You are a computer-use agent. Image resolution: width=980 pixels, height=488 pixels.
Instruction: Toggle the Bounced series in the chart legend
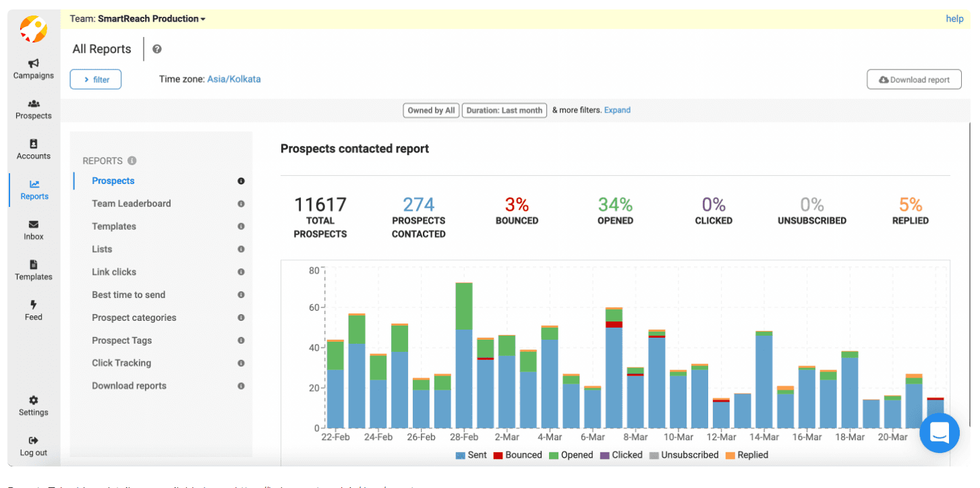click(518, 455)
